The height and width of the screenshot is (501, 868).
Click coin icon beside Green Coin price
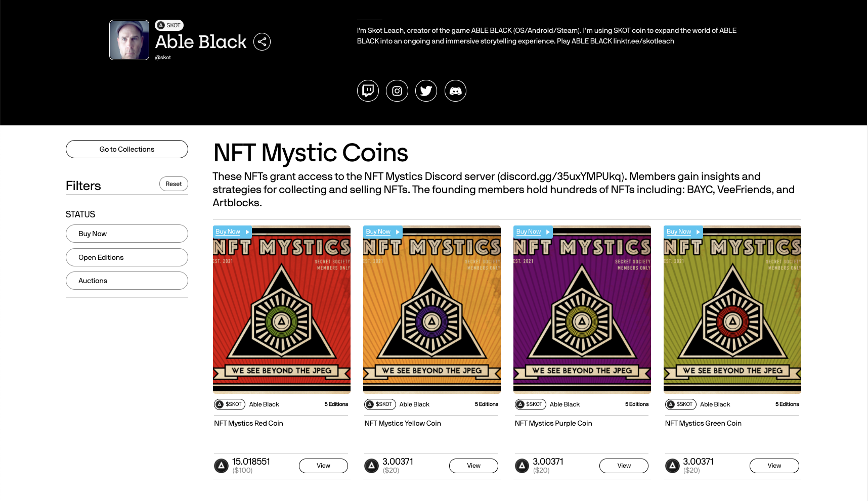(x=672, y=466)
